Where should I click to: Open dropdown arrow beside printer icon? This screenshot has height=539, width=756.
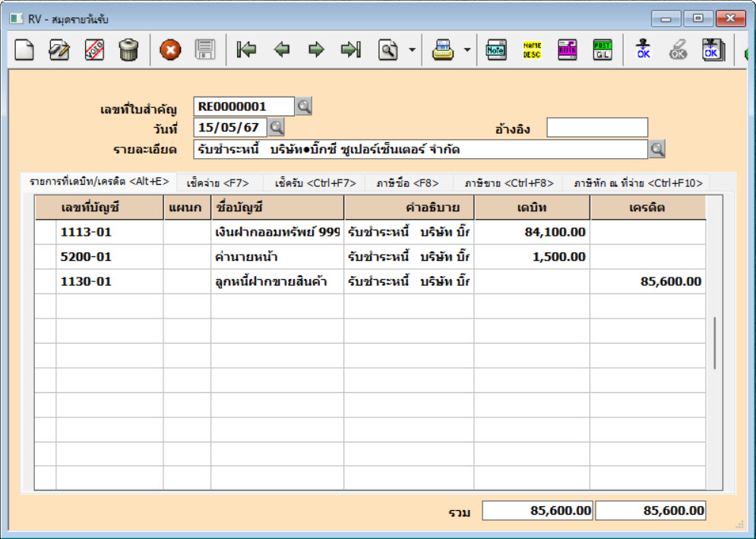coord(467,49)
